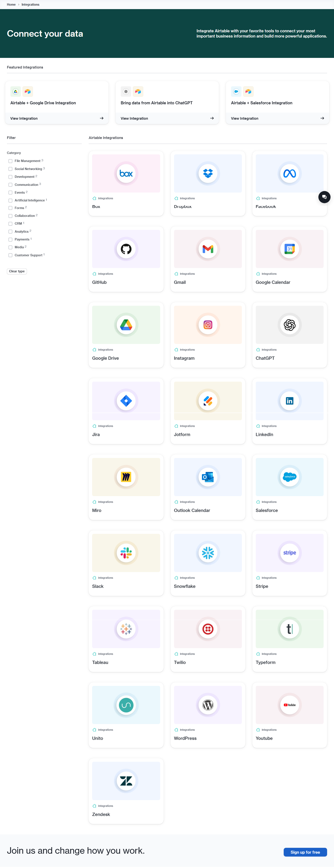Image resolution: width=334 pixels, height=868 pixels.
Task: Open the 'Airtable + Google Drive Integration' title
Action: pyautogui.click(x=43, y=103)
